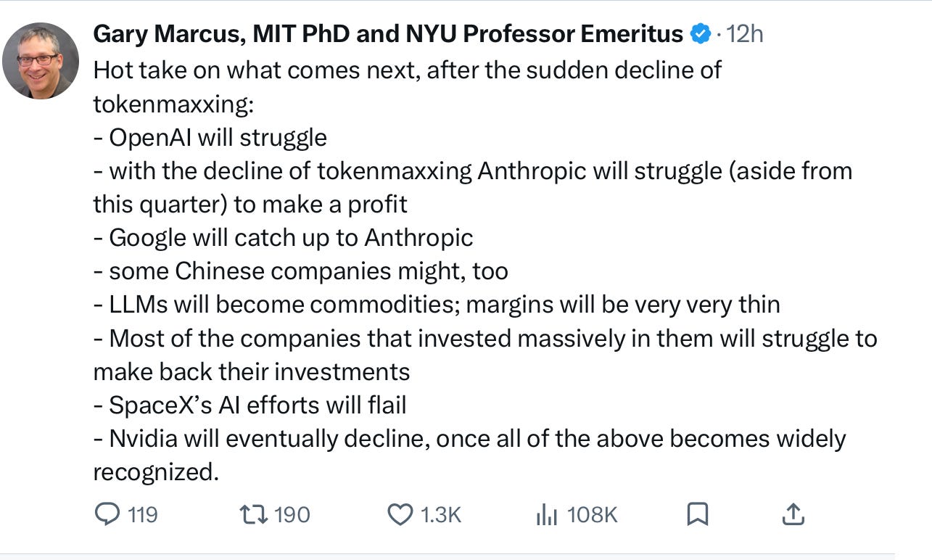Click the share upload icon
The height and width of the screenshot is (560, 932).
pyautogui.click(x=793, y=514)
